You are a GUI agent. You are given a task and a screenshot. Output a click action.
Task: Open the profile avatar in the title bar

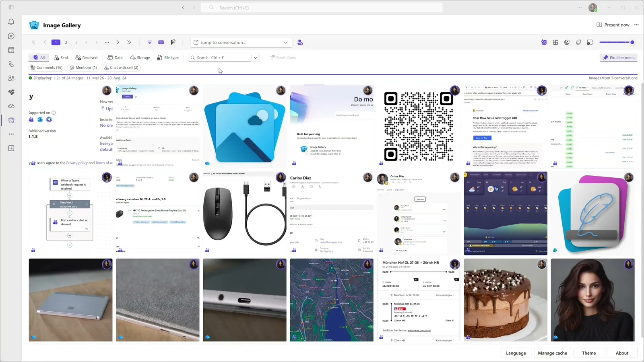593,7
